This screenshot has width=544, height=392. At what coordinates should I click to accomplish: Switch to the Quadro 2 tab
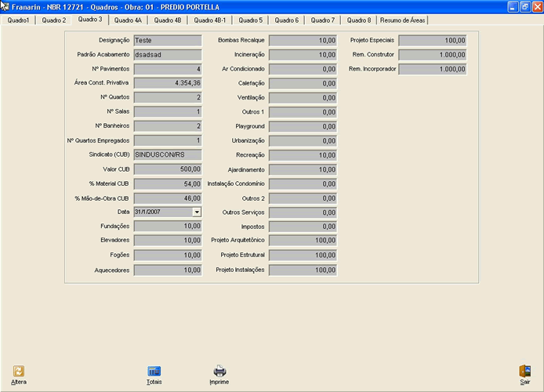click(x=54, y=20)
